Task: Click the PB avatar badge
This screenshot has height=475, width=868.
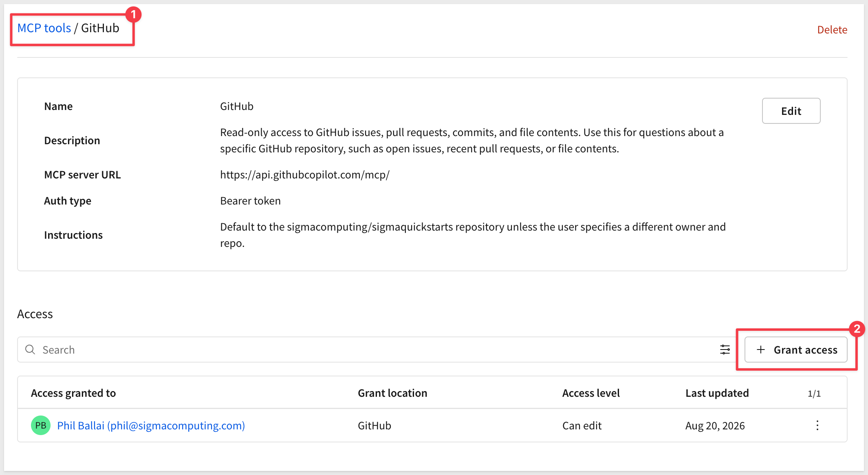Action: 41,425
